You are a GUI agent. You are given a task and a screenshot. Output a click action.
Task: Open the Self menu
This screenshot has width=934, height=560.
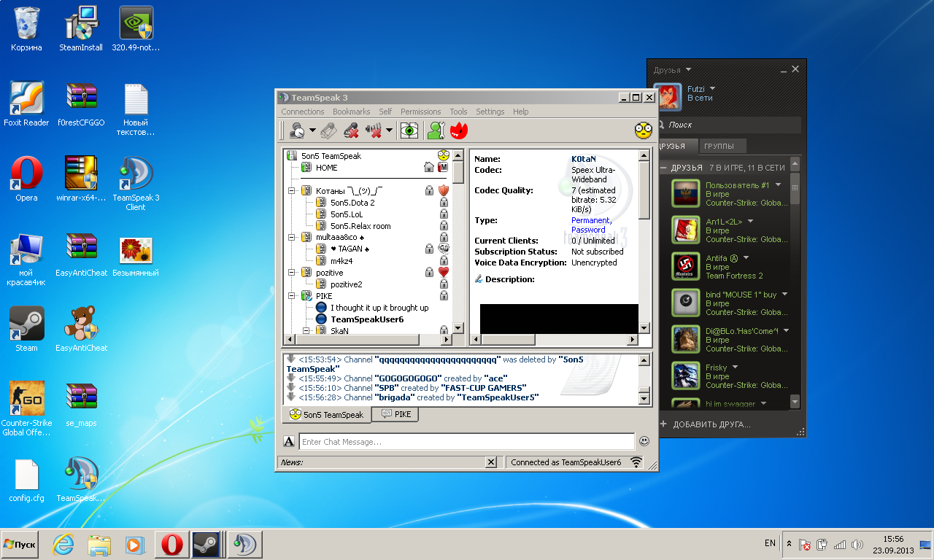(385, 112)
